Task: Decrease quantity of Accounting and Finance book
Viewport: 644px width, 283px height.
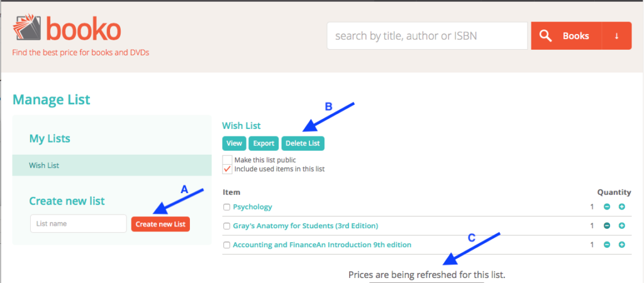Action: [607, 245]
